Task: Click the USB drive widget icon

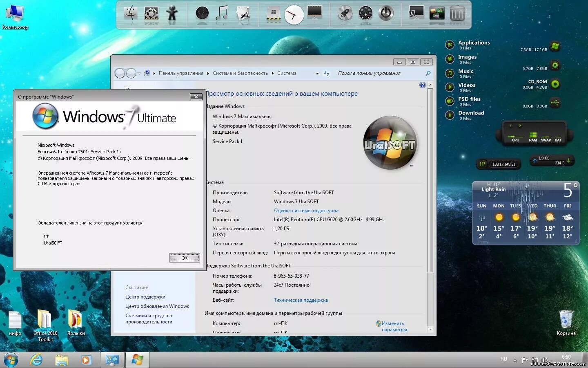Action: pyautogui.click(x=555, y=103)
